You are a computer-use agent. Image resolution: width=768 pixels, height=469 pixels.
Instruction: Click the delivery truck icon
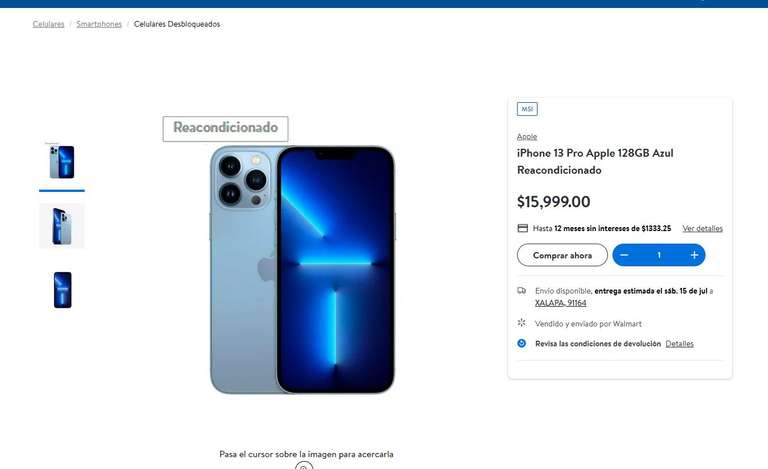[522, 290]
